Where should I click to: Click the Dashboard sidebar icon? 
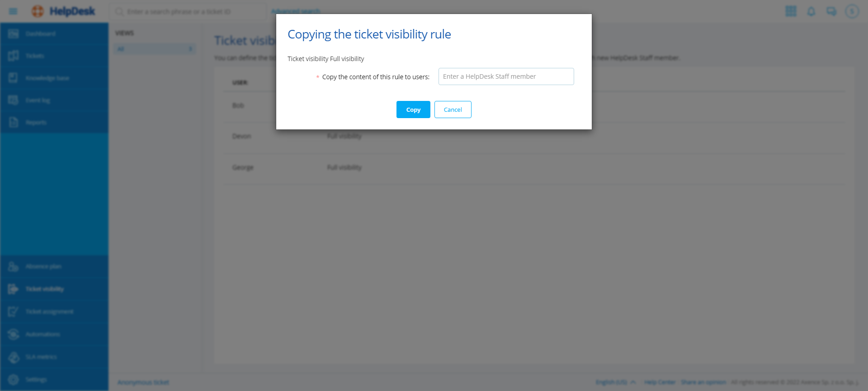[x=13, y=34]
